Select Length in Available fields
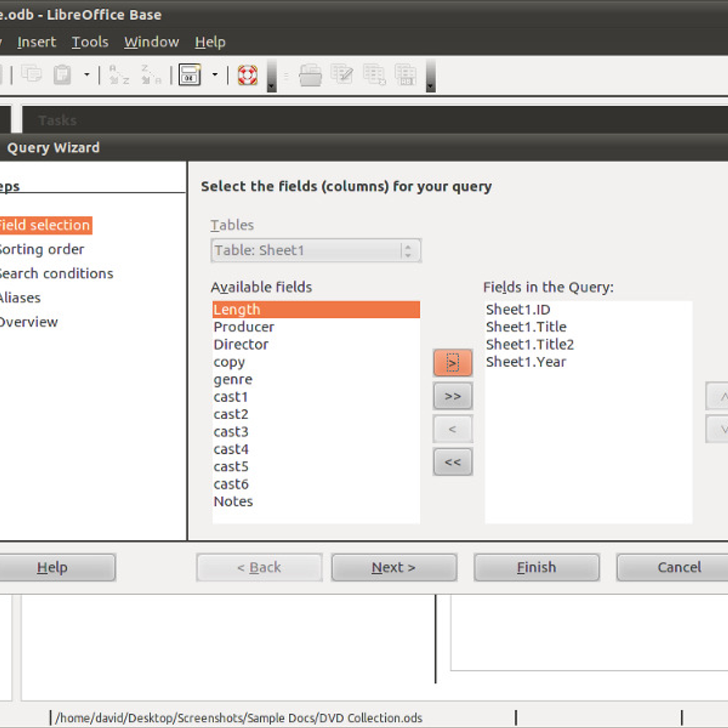728x728 pixels. (x=316, y=309)
